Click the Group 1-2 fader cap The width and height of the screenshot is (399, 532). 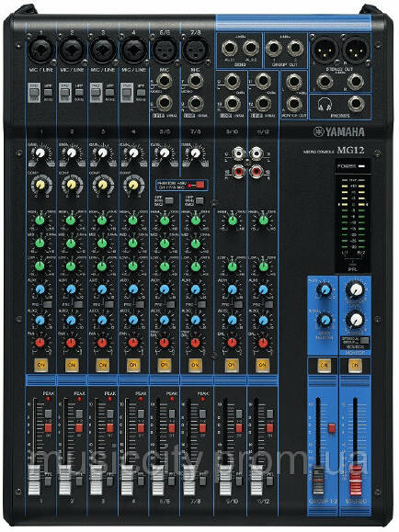coord(318,481)
